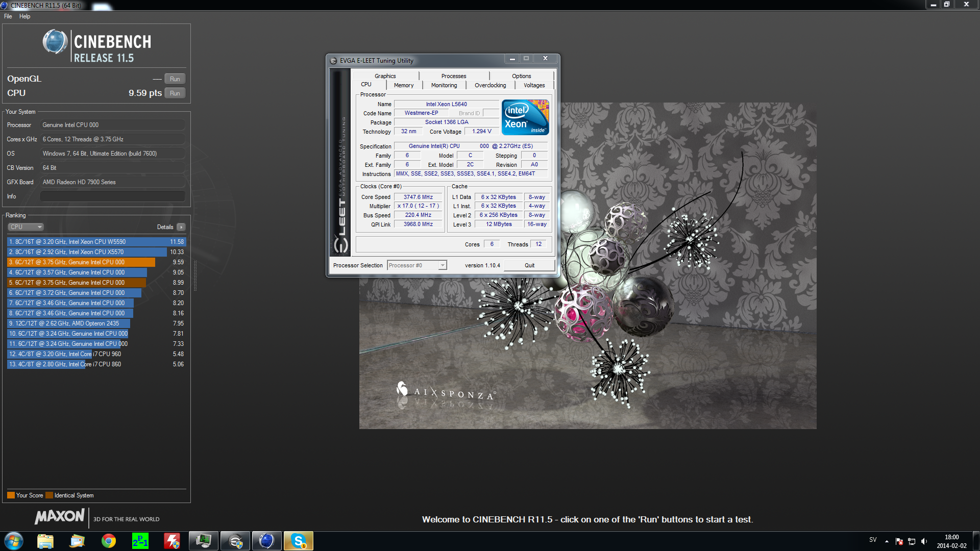This screenshot has width=980, height=551.
Task: Click the CINEBENCH title bar icon
Action: [x=4, y=5]
